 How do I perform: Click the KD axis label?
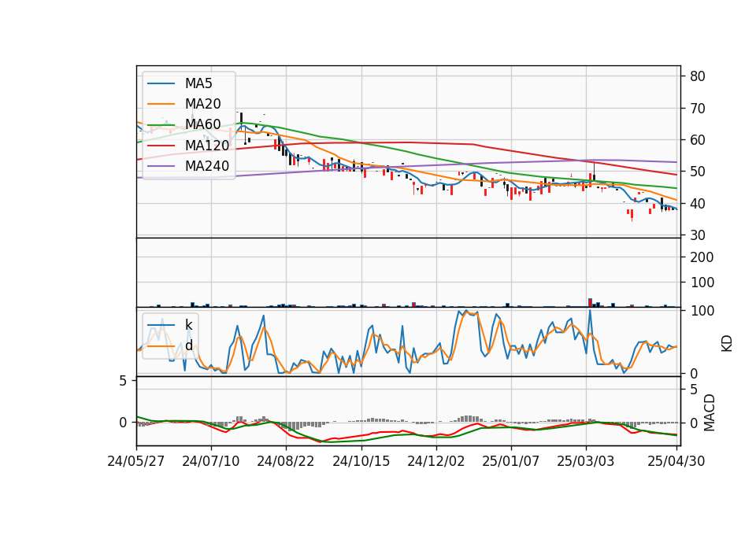click(x=727, y=344)
